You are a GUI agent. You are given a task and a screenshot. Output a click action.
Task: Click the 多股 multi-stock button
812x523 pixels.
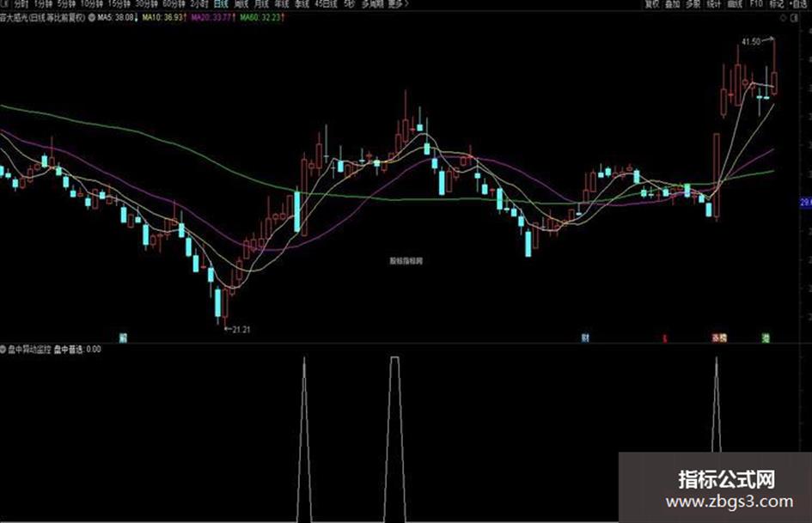point(693,3)
